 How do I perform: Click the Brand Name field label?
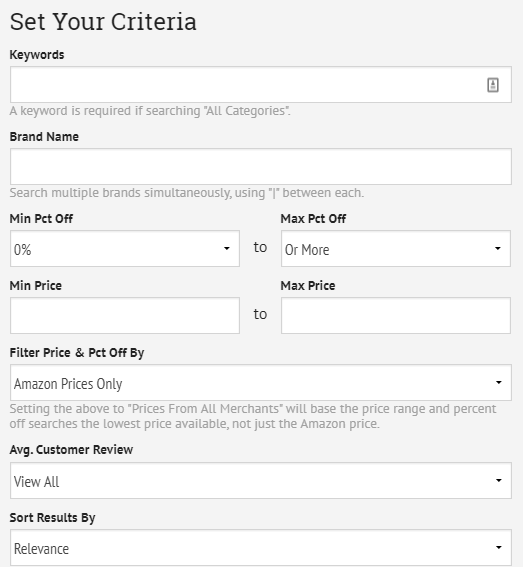[x=44, y=137]
